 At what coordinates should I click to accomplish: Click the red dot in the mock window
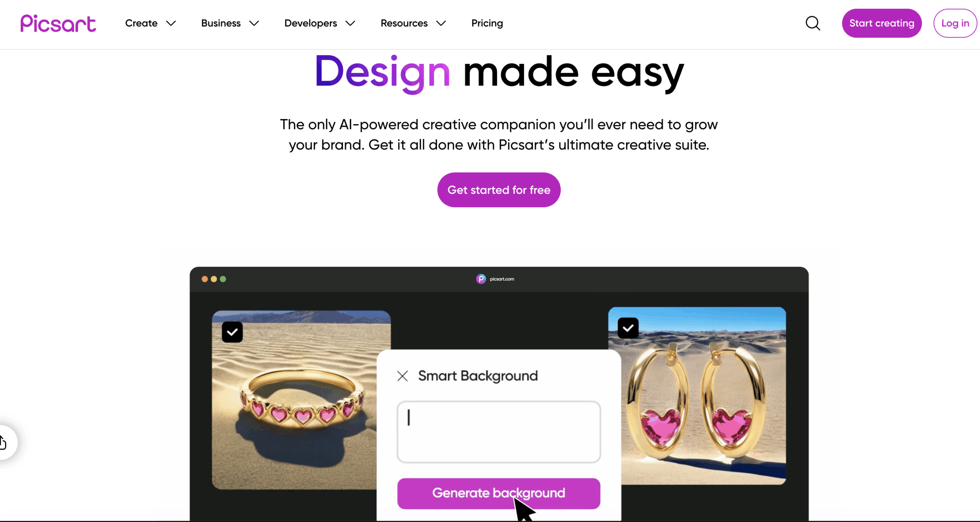[x=205, y=279]
